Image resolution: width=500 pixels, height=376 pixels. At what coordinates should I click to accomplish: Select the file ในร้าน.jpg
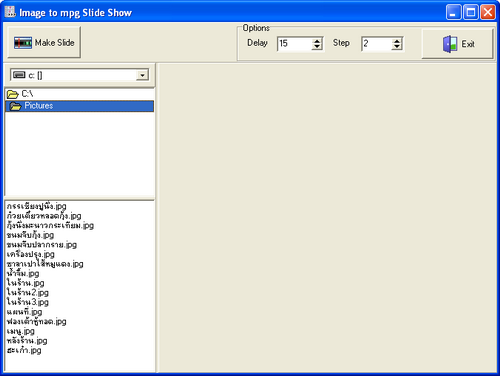tap(25, 283)
